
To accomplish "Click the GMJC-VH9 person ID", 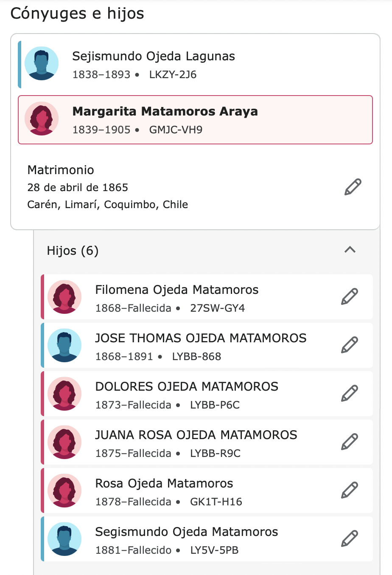I will coord(176,130).
